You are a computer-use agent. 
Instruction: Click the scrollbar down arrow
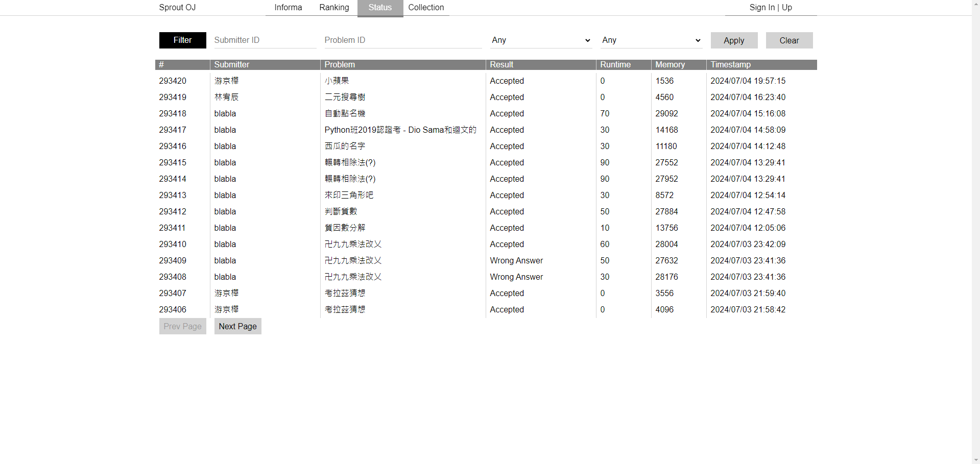click(975, 460)
